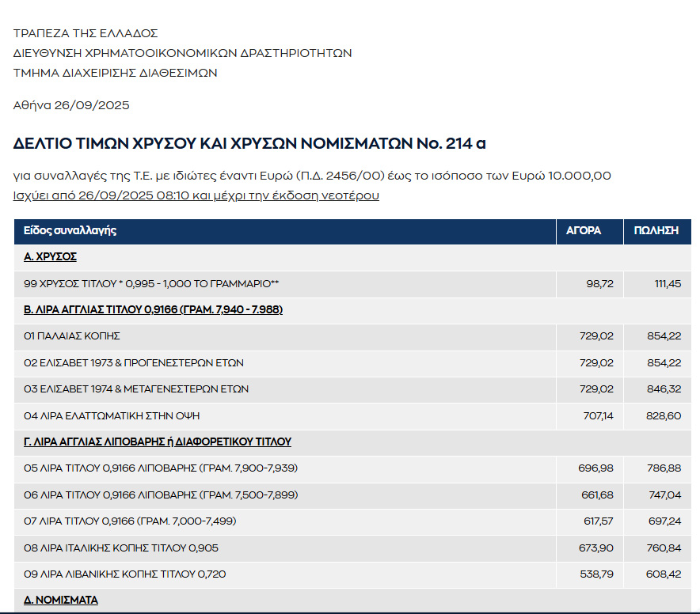Select the label 05 ΛΙΡΑ ΤΙΤΛΟΥ 0,9166 ΛΙΠΟΒΑΡΗΣ 7,900-7,939
This screenshot has width=700, height=614.
[x=161, y=468]
